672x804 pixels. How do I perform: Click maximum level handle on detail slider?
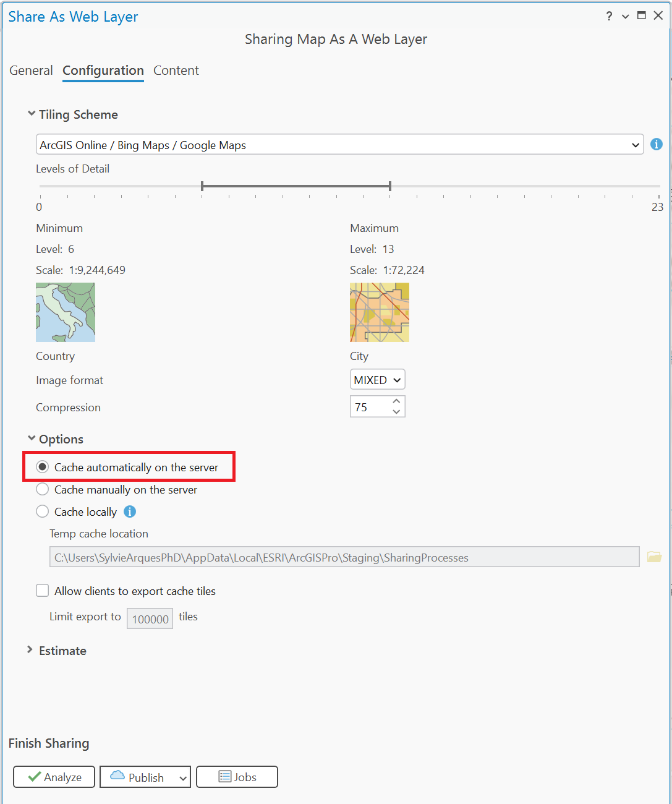pyautogui.click(x=390, y=186)
